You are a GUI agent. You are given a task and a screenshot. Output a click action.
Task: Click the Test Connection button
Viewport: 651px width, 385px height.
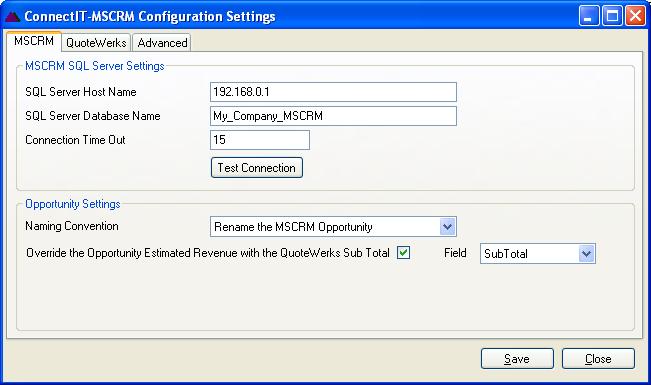point(257,167)
